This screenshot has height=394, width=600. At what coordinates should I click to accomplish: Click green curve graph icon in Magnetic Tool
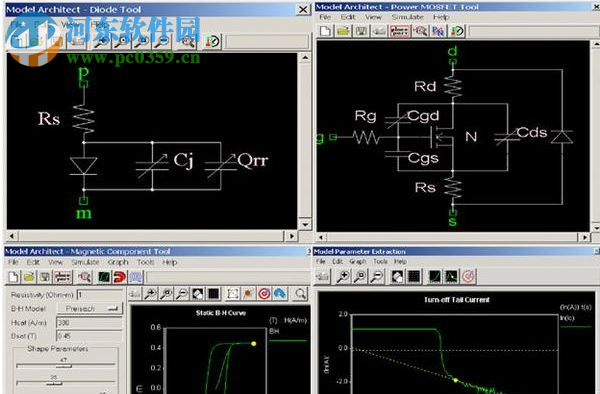(104, 277)
